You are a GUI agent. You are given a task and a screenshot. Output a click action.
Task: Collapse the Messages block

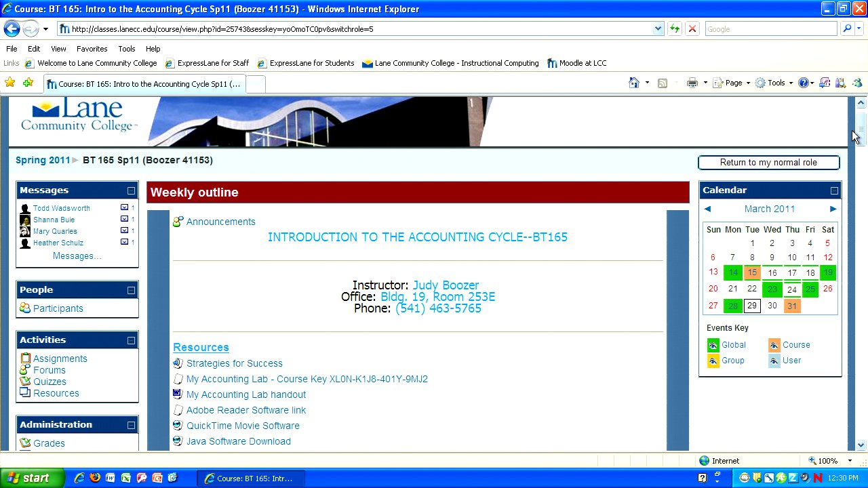click(x=131, y=191)
